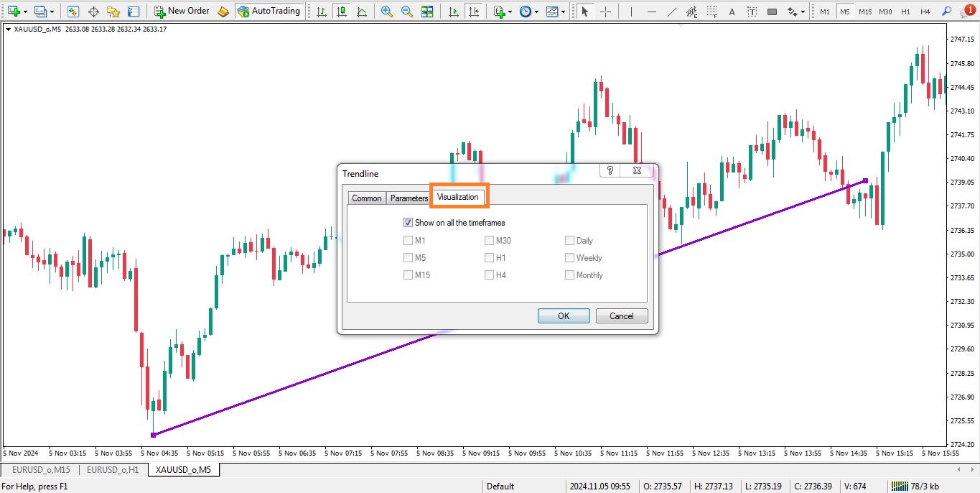Image resolution: width=980 pixels, height=493 pixels.
Task: Tick the M15 timeframe checkbox
Action: tap(409, 275)
